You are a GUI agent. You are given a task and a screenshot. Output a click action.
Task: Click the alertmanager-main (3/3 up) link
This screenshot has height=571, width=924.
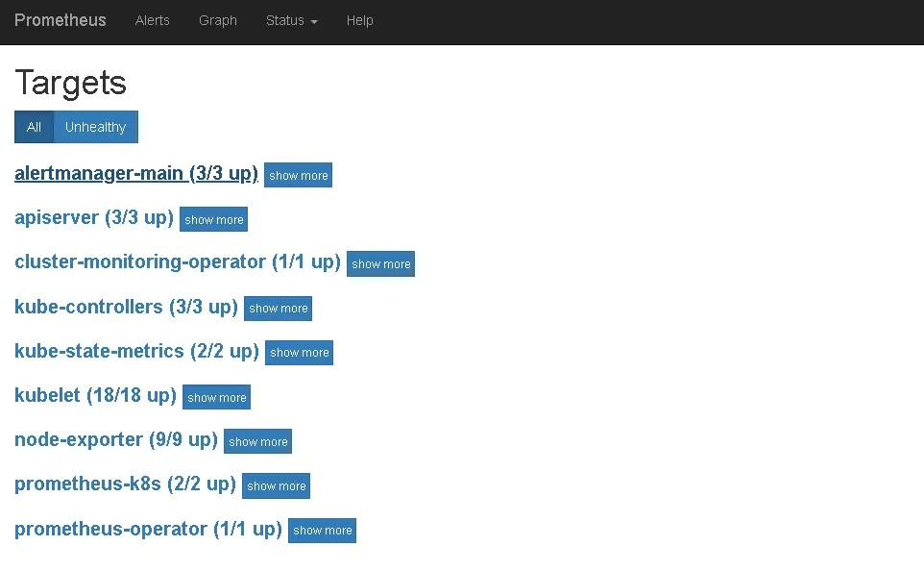(136, 173)
